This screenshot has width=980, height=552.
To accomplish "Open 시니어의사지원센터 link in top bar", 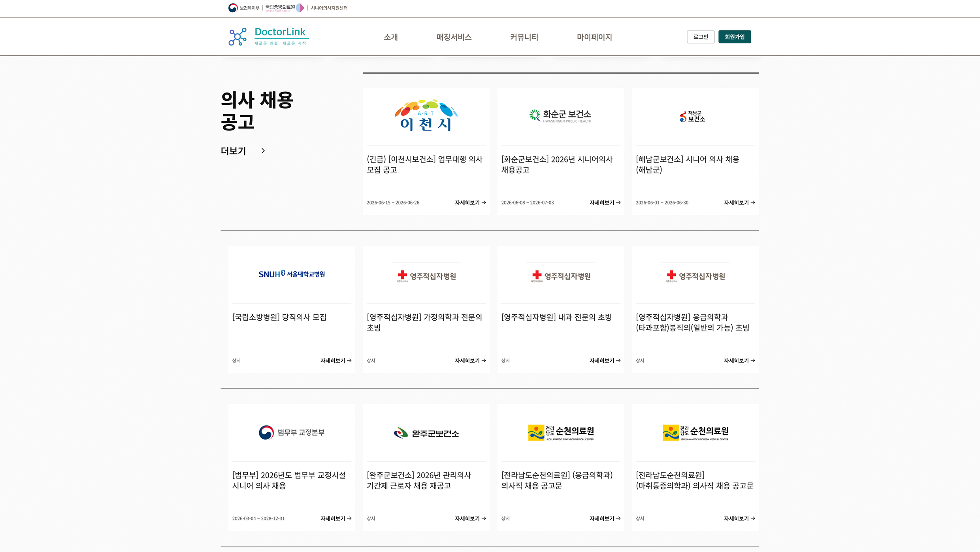I will tap(329, 8).
